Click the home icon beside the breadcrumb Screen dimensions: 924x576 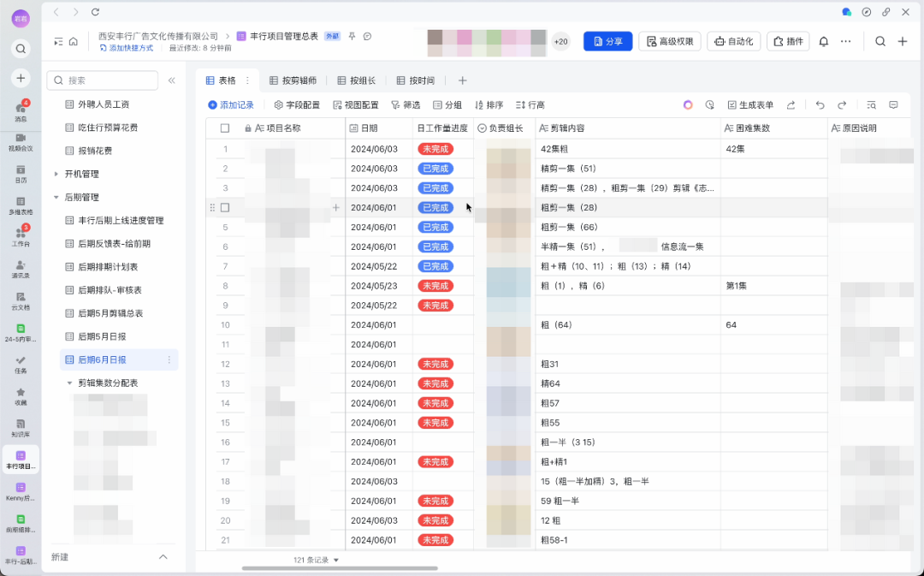(x=73, y=41)
